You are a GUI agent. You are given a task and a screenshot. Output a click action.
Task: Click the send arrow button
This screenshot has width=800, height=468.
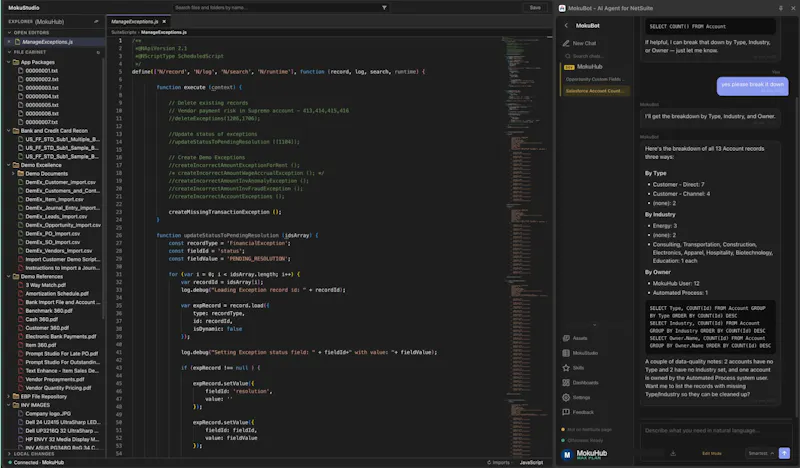(x=784, y=453)
